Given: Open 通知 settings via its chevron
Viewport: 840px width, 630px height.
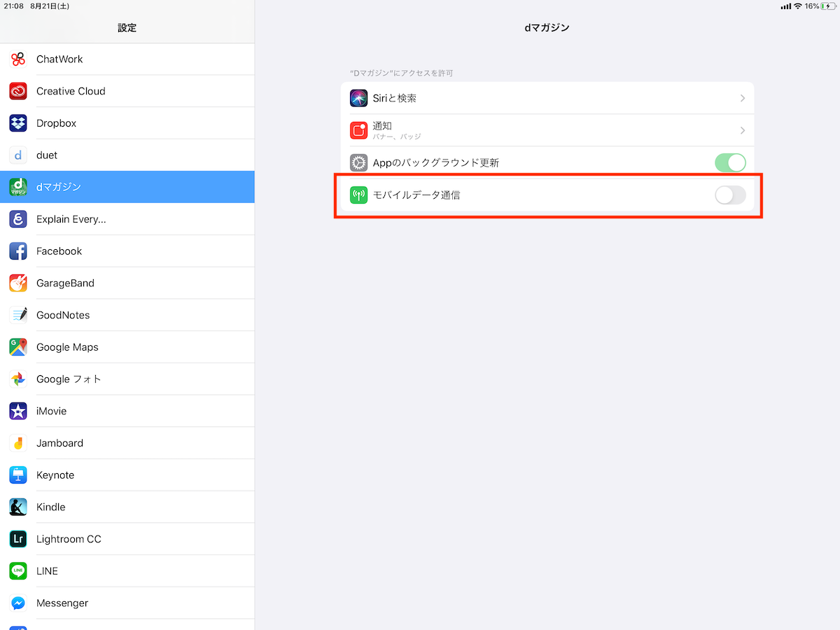Looking at the screenshot, I should [x=743, y=130].
